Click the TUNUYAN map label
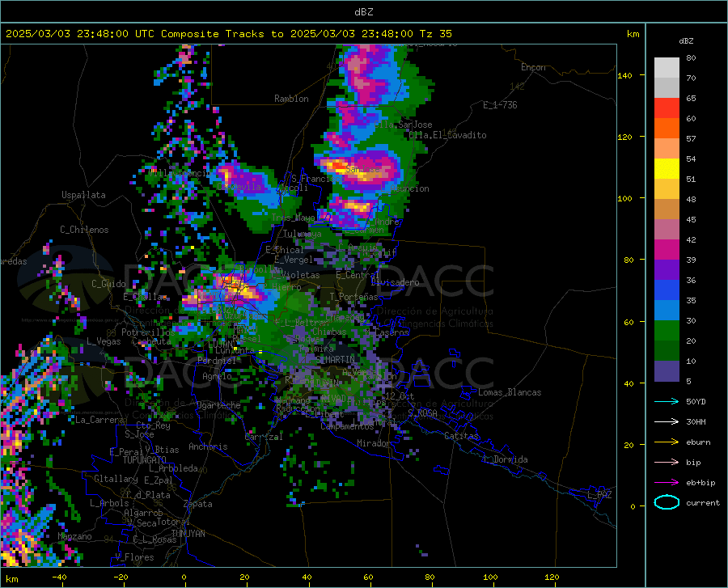Screen dimensions: 728x588 [x=188, y=534]
